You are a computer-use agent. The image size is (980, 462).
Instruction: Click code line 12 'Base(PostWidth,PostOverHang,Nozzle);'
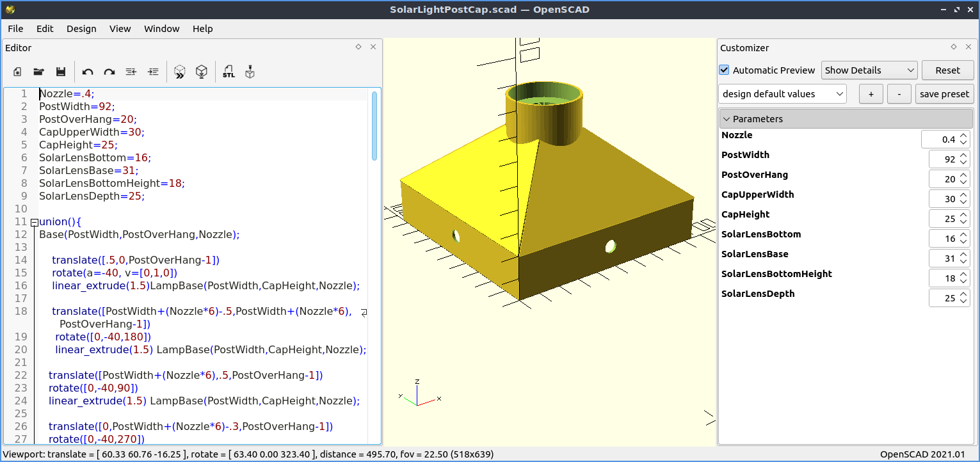(139, 235)
